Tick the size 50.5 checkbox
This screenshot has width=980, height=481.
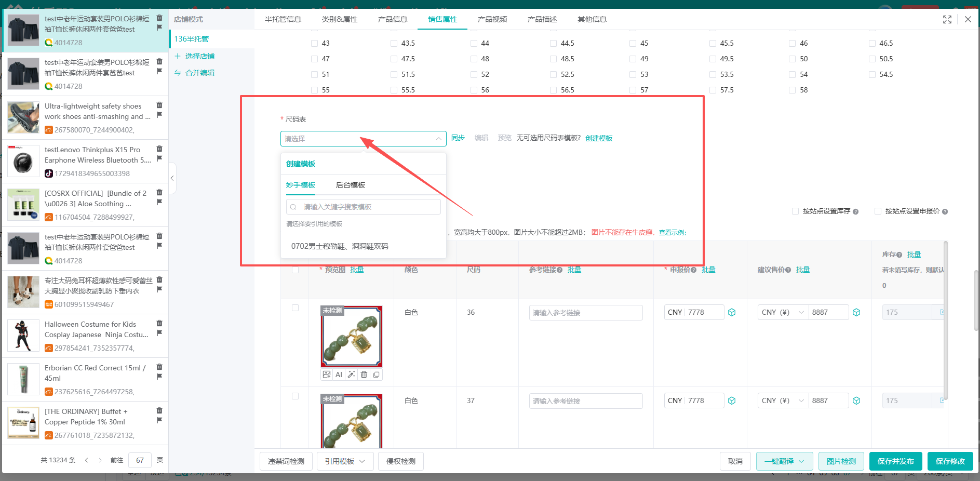tap(872, 59)
